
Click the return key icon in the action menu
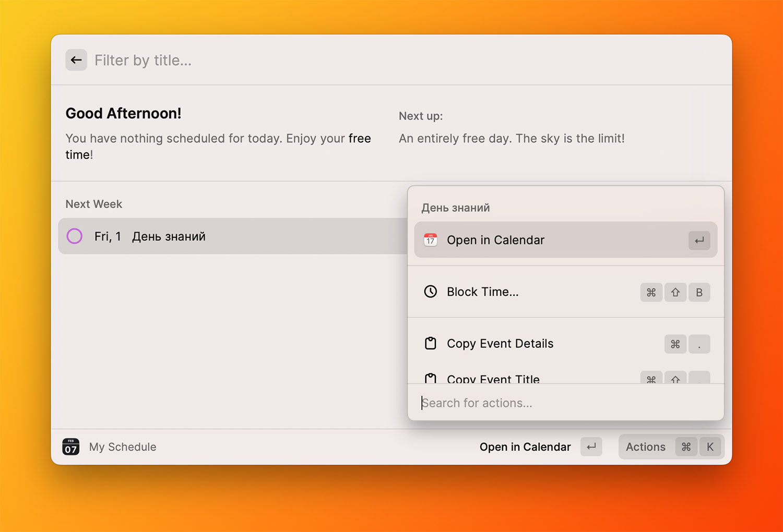click(699, 240)
